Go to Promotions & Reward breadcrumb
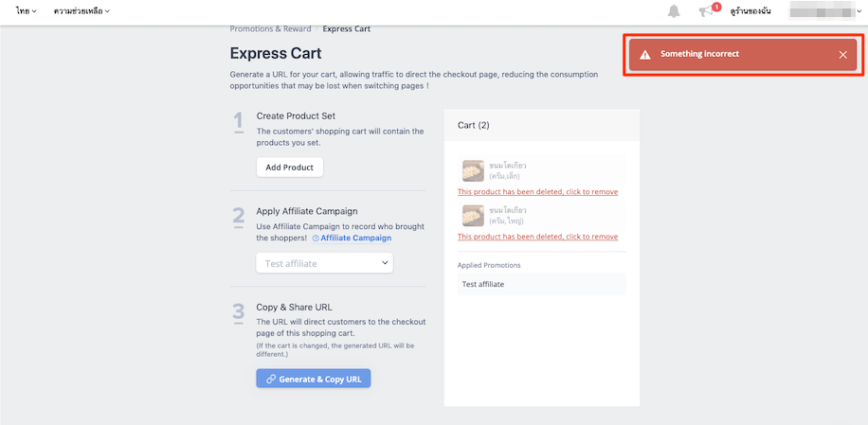This screenshot has width=868, height=425. click(x=270, y=28)
